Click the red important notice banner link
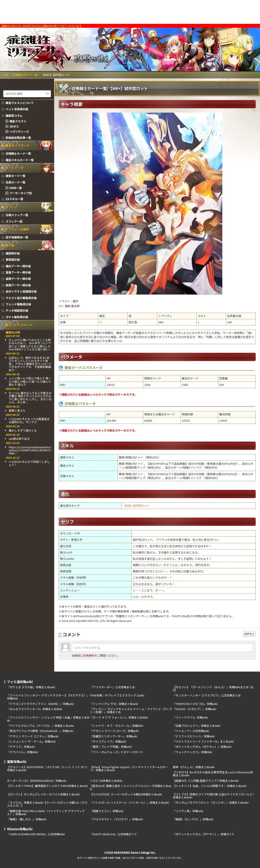Screen dimensions: 260x868 [41, 26]
